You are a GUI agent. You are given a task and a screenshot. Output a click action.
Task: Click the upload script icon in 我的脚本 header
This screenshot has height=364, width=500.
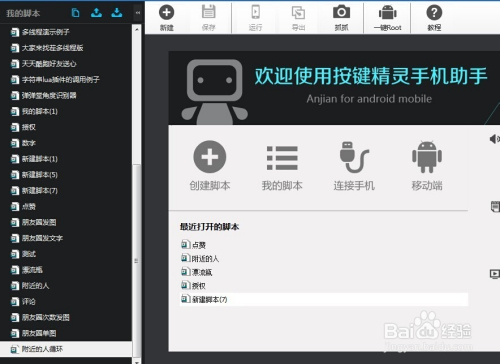(x=96, y=13)
